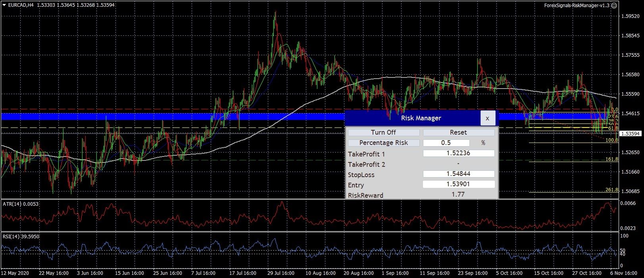Click the 6 Nov 16:00 date label

(623, 274)
